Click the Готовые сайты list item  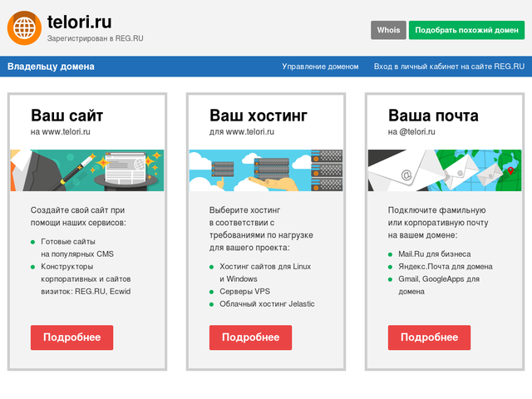click(x=77, y=248)
